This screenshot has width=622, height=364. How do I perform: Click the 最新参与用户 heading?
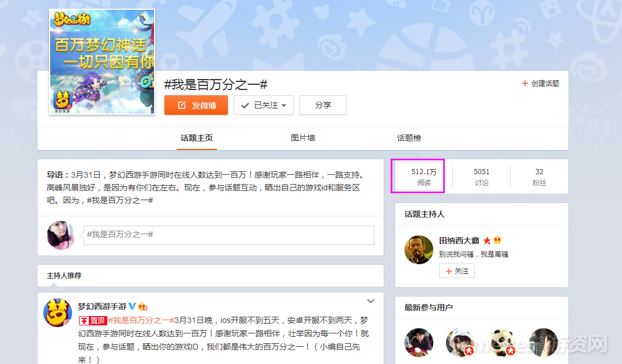tap(428, 307)
